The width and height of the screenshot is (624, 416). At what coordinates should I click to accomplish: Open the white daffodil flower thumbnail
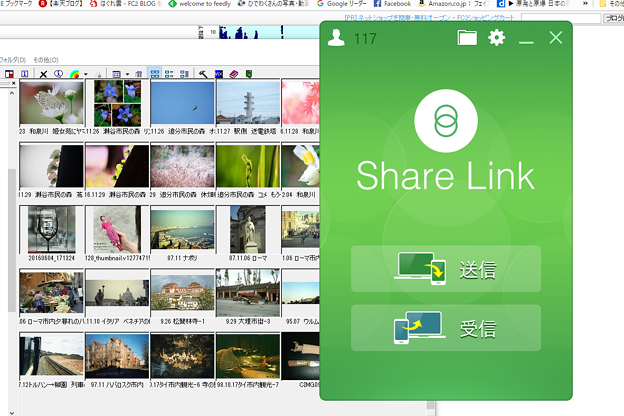(x=300, y=166)
